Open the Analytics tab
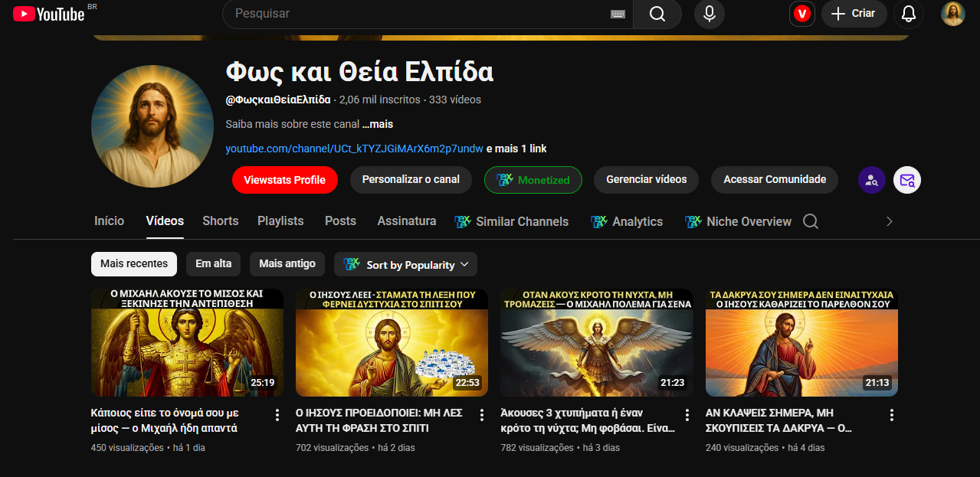The width and height of the screenshot is (980, 477). [627, 221]
